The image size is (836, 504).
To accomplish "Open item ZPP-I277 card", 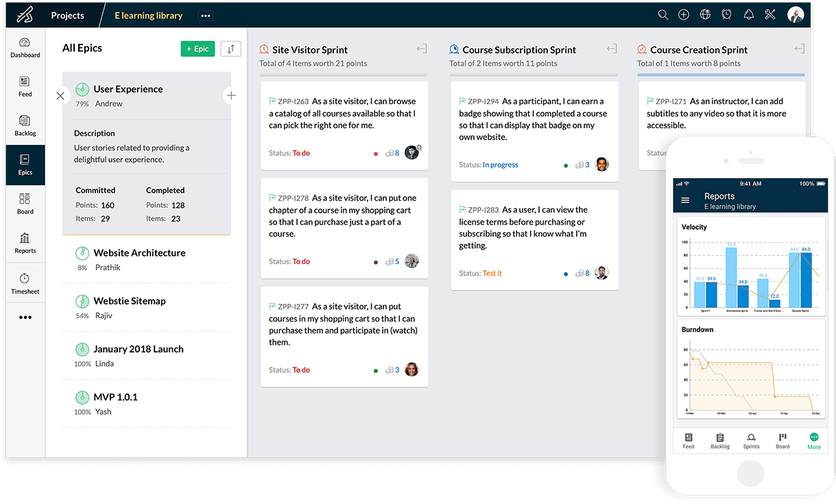I will coord(344,337).
